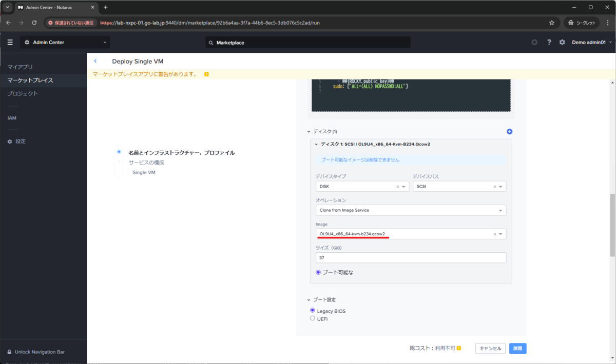The width and height of the screenshot is (616, 364).
Task: Open the Demo admin01 user menu
Action: (592, 43)
